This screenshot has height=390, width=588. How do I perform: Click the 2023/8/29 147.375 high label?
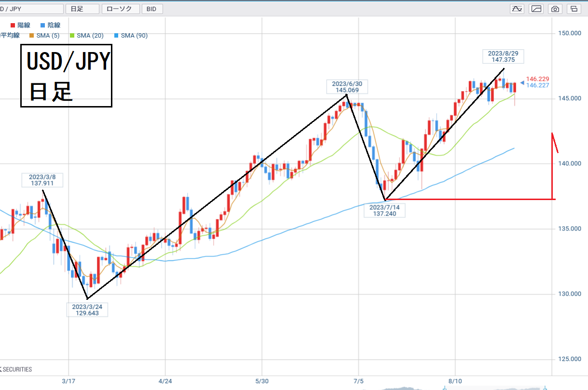click(504, 56)
